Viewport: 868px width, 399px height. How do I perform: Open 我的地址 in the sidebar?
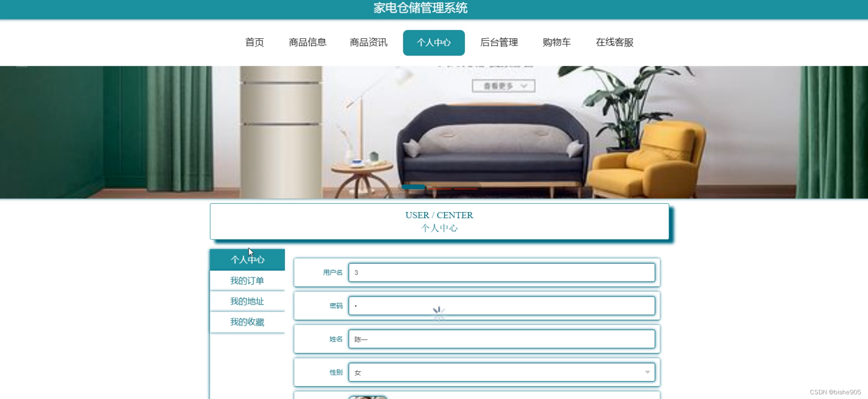(x=247, y=301)
